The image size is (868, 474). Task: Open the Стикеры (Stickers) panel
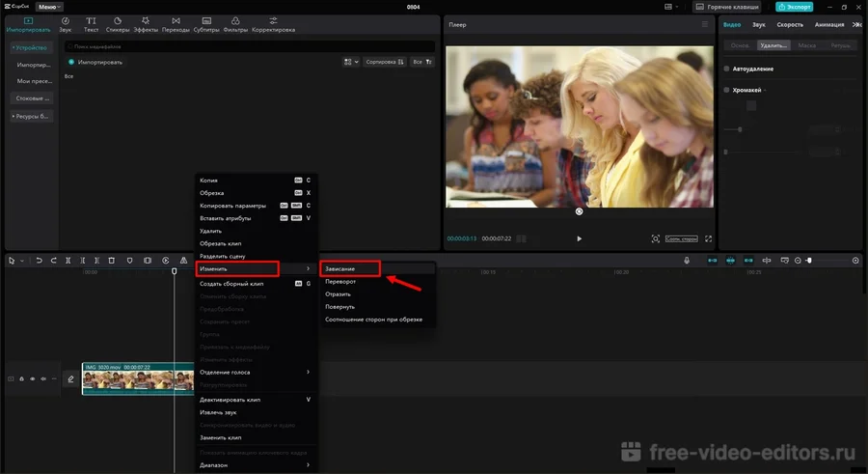(120, 23)
